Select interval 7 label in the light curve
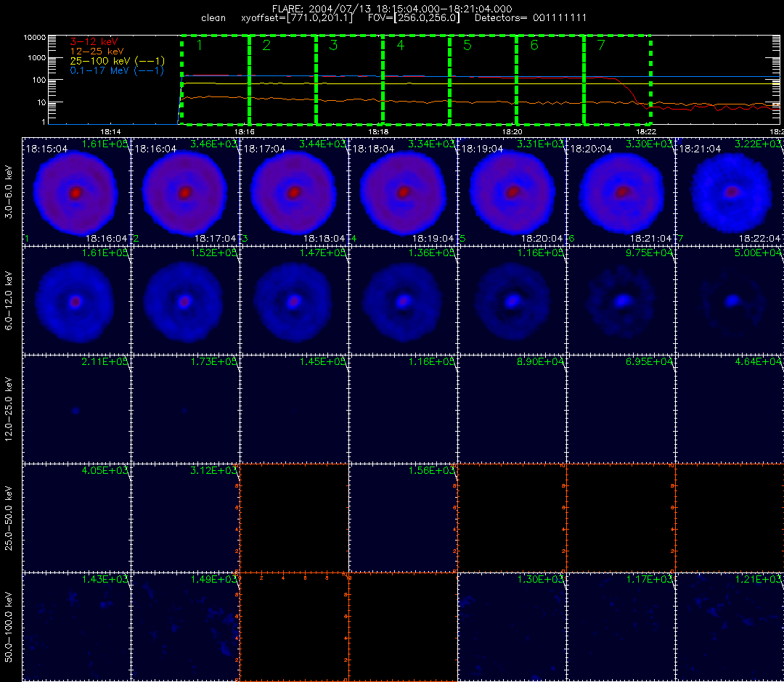 coord(602,46)
